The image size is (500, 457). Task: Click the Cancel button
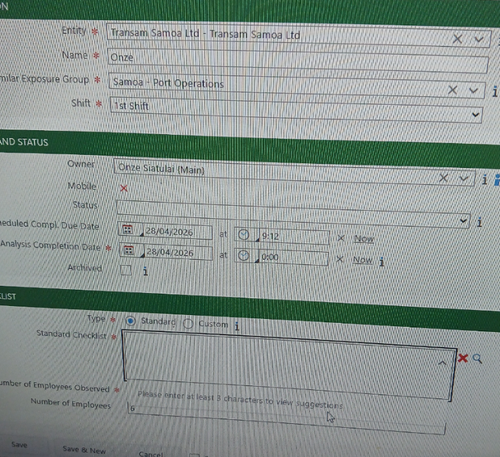[151, 454]
